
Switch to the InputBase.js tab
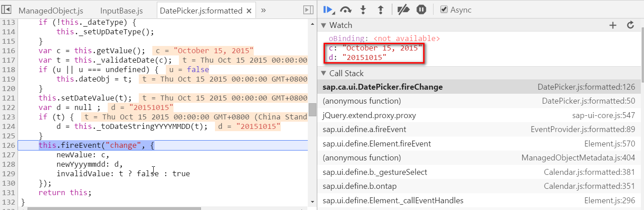point(121,10)
